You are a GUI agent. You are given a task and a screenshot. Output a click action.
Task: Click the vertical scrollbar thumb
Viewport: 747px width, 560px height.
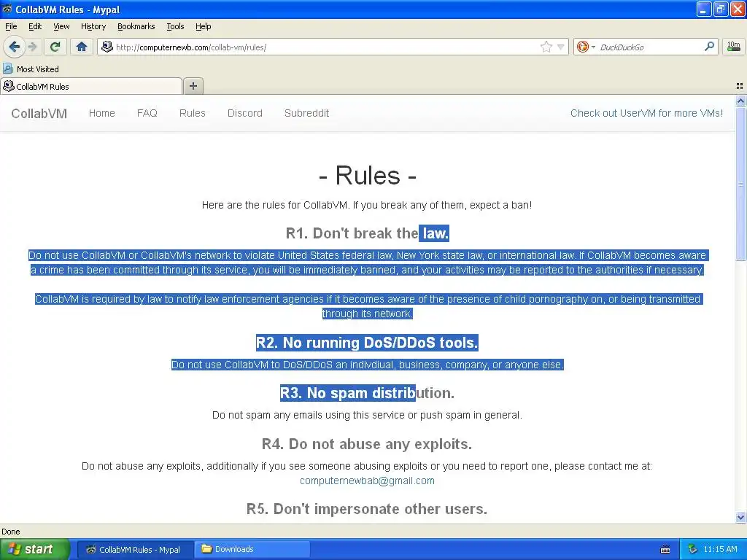pos(740,184)
